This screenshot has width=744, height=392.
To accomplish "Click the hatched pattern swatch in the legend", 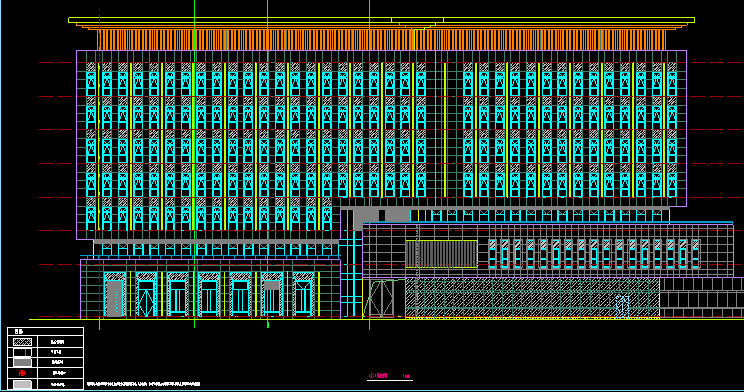I will pos(22,342).
